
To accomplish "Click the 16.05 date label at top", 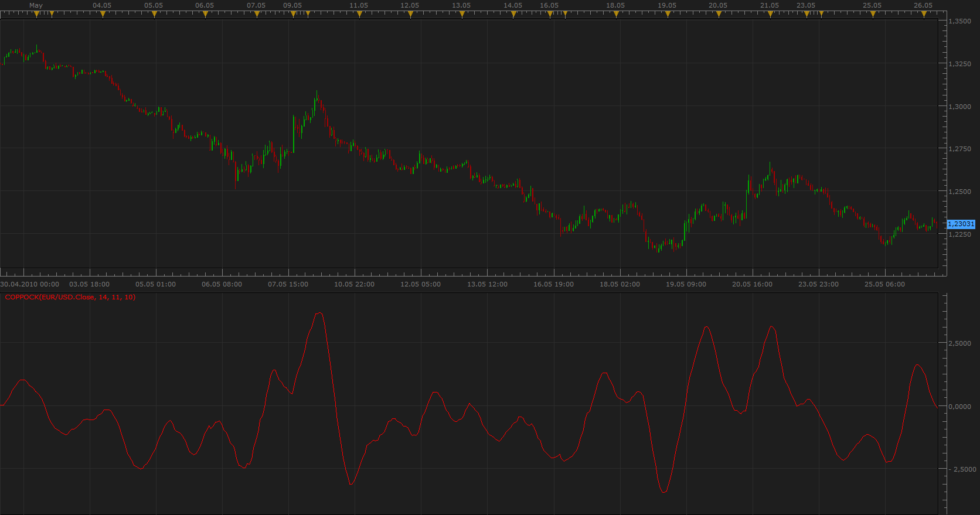I will 549,5.
